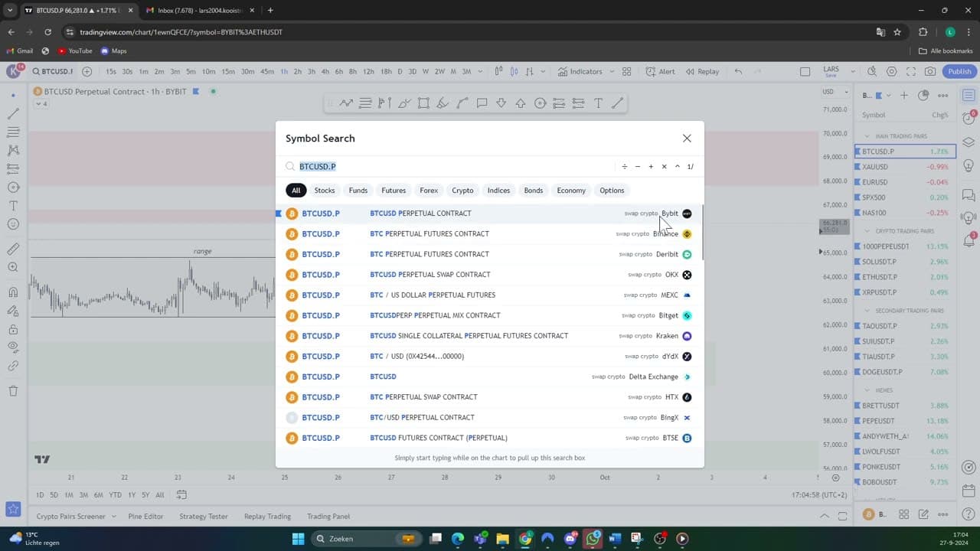Screen dimensions: 980x551
Task: Choose the dYdX BTCUSD.P result
Action: (488, 357)
